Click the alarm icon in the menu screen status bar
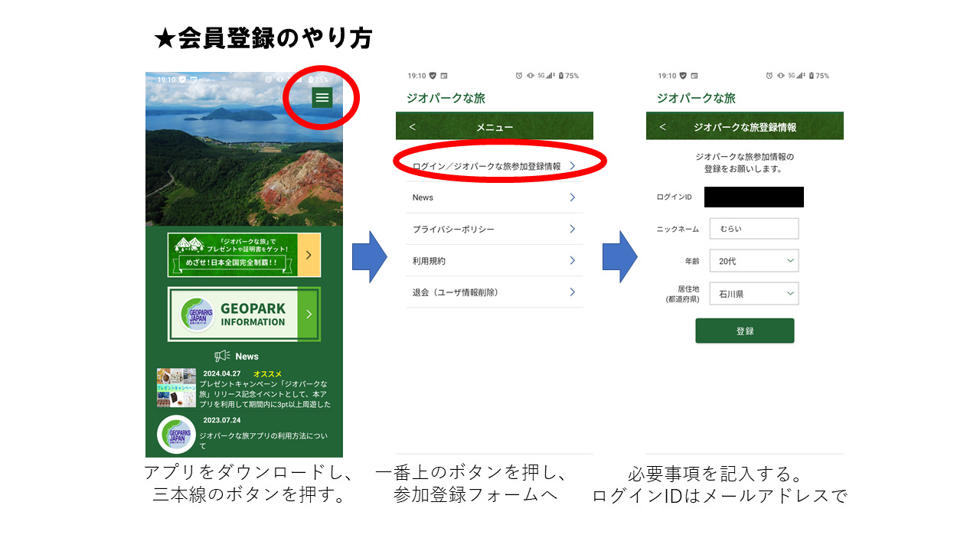 tap(518, 76)
